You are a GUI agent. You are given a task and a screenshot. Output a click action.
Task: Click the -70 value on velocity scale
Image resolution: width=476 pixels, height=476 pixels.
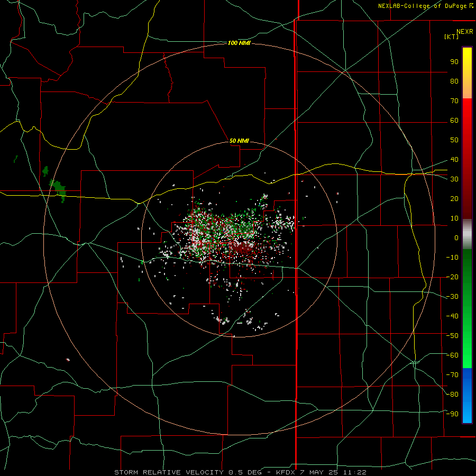(452, 375)
